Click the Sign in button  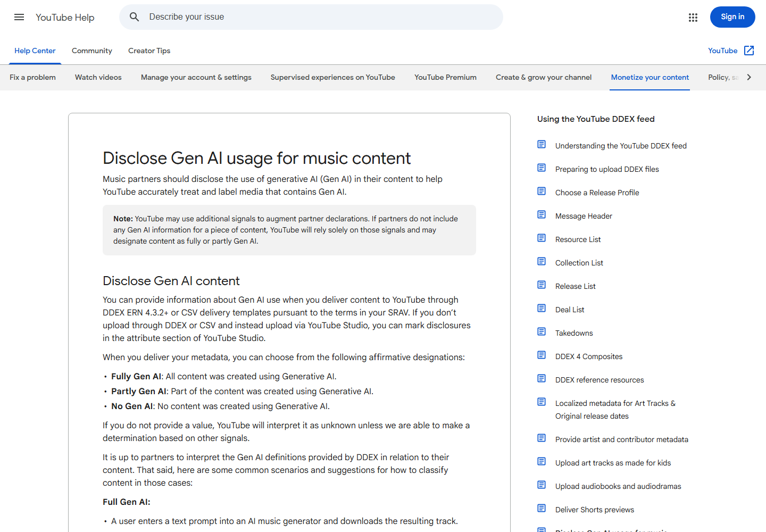point(732,17)
